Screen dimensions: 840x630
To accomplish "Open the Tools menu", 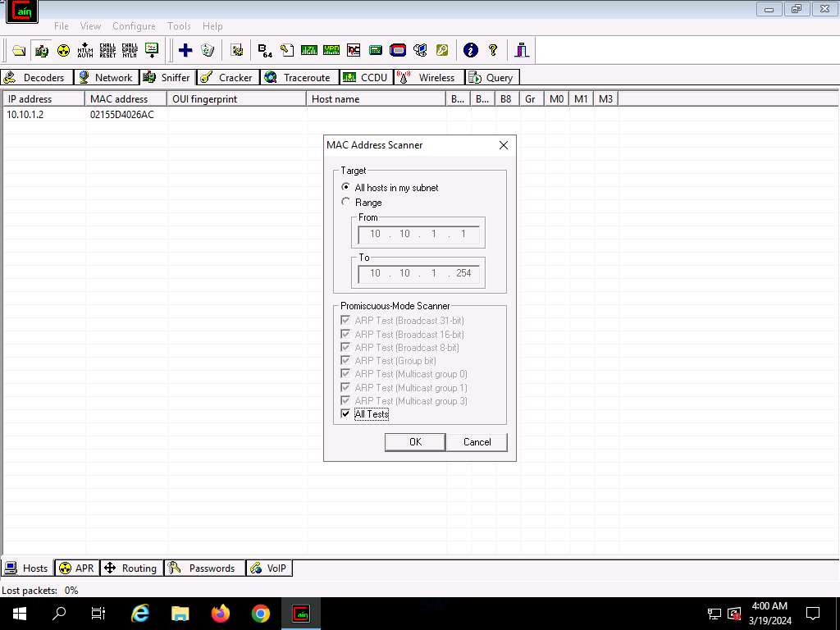I will click(179, 26).
